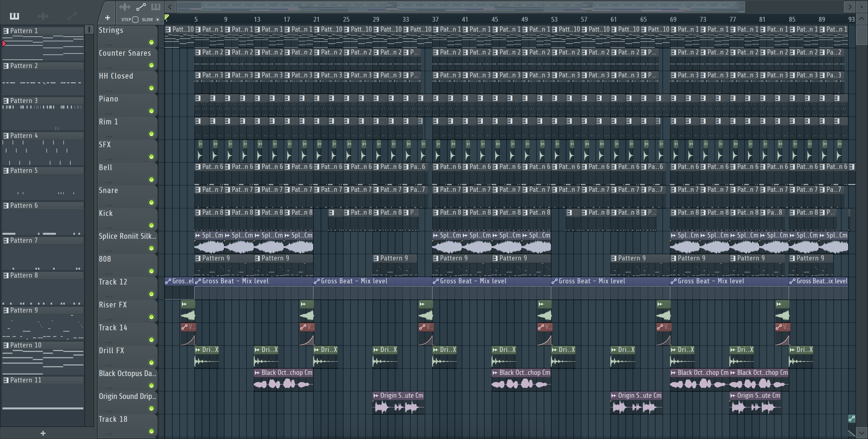Click the pattern picker scrollbar handle
Screen dimensions: 868x439
[x=89, y=30]
